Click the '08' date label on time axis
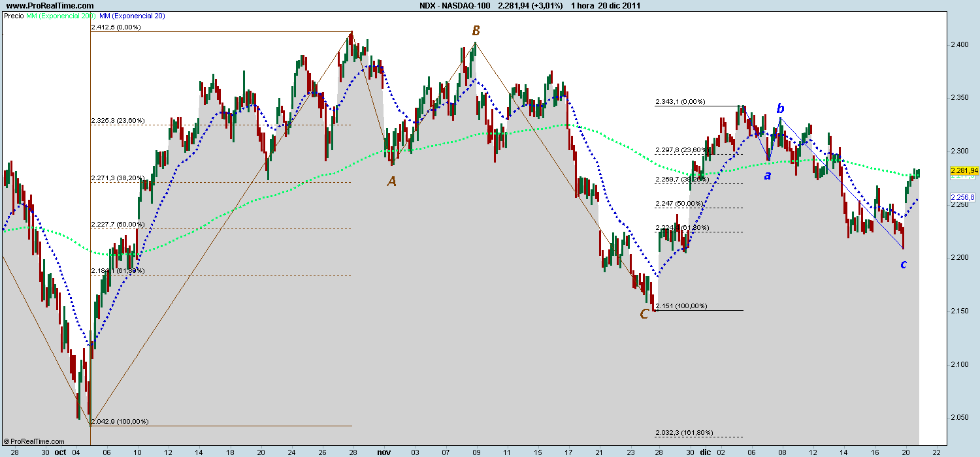980x457 pixels. coord(782,451)
